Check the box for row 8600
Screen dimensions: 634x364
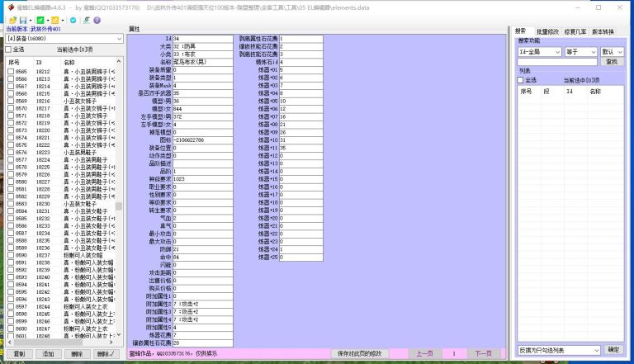pyautogui.click(x=11, y=329)
